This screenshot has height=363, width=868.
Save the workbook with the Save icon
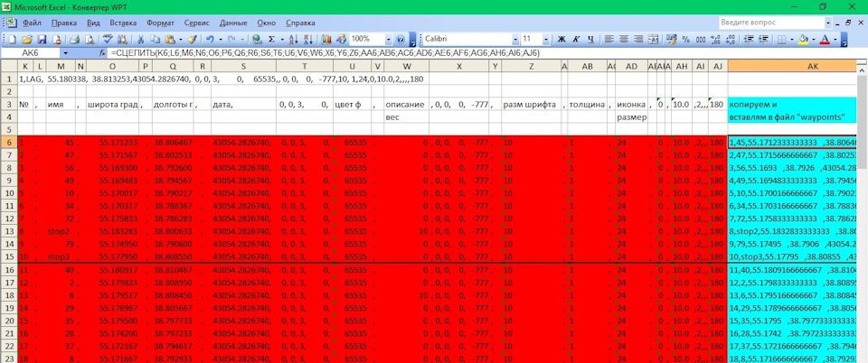[42, 40]
